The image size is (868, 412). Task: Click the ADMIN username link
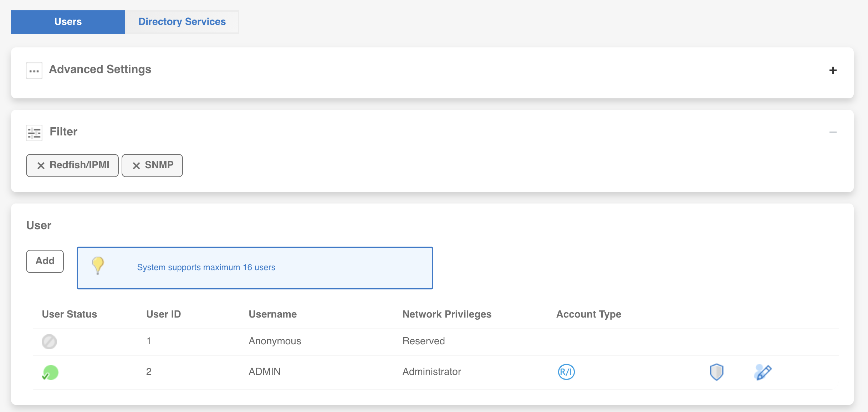[264, 372]
